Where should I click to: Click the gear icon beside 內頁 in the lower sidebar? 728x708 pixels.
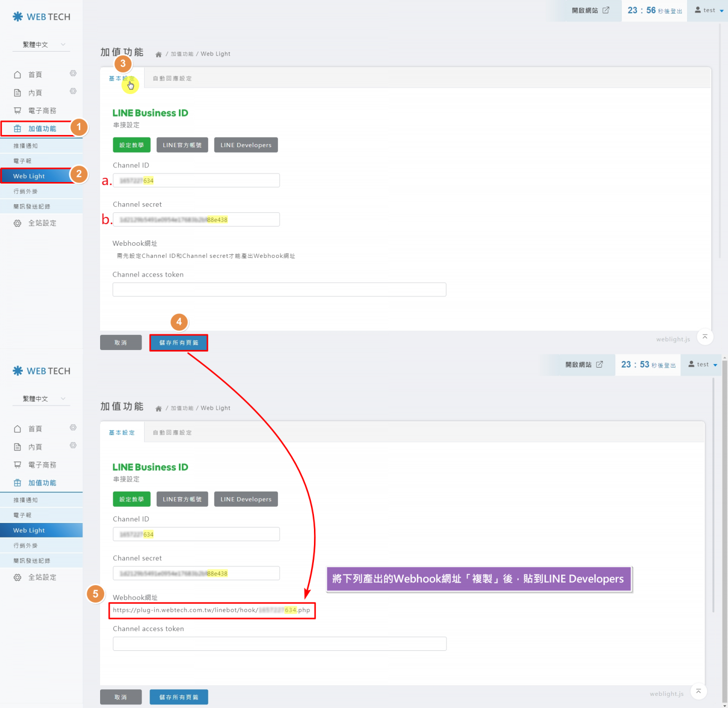tap(73, 446)
